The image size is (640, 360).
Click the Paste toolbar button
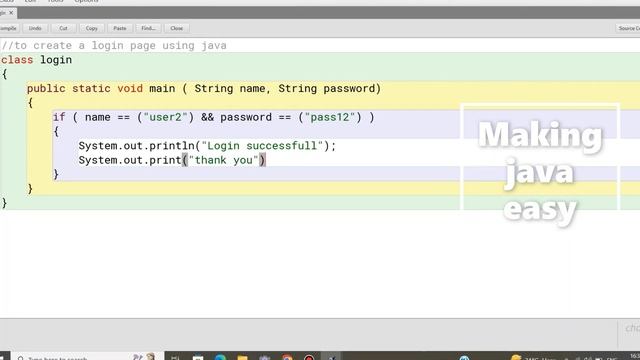coord(120,28)
